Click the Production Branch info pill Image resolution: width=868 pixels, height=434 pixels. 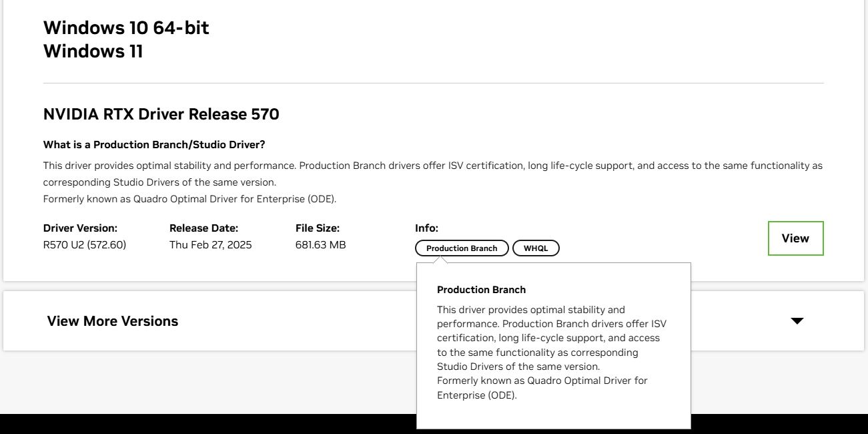[x=462, y=248]
